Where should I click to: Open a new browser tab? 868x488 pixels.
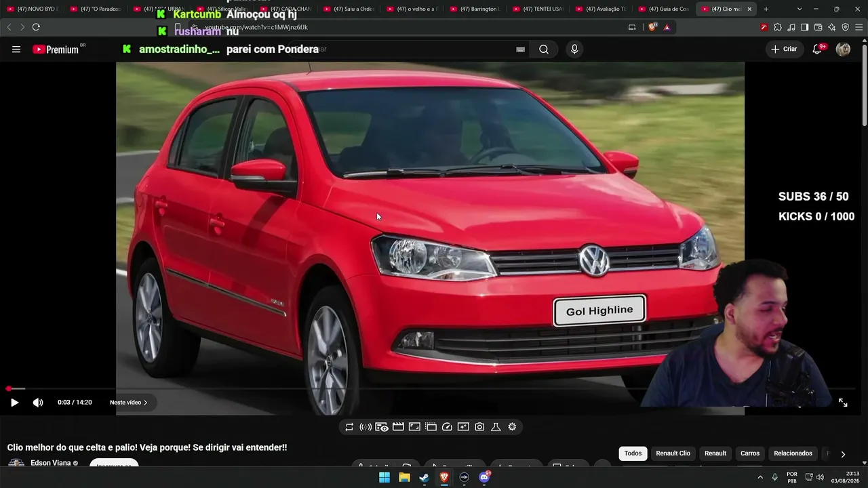(x=766, y=9)
